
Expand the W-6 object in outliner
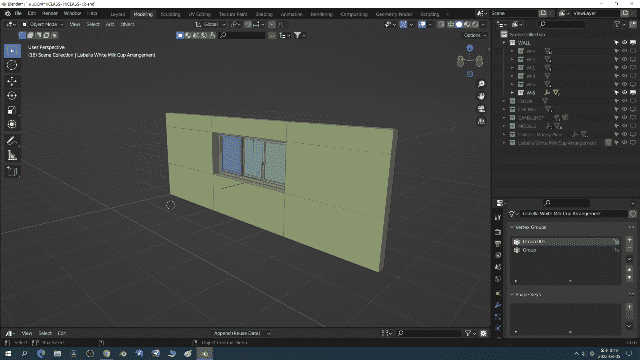pos(512,93)
